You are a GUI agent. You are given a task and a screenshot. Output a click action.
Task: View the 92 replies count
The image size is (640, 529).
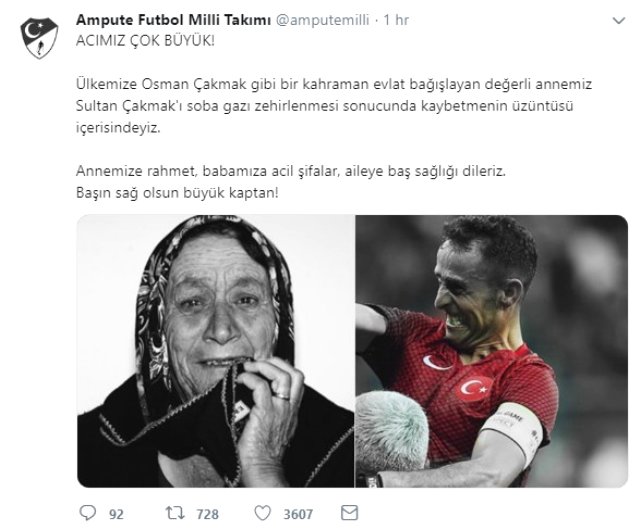coord(116,514)
